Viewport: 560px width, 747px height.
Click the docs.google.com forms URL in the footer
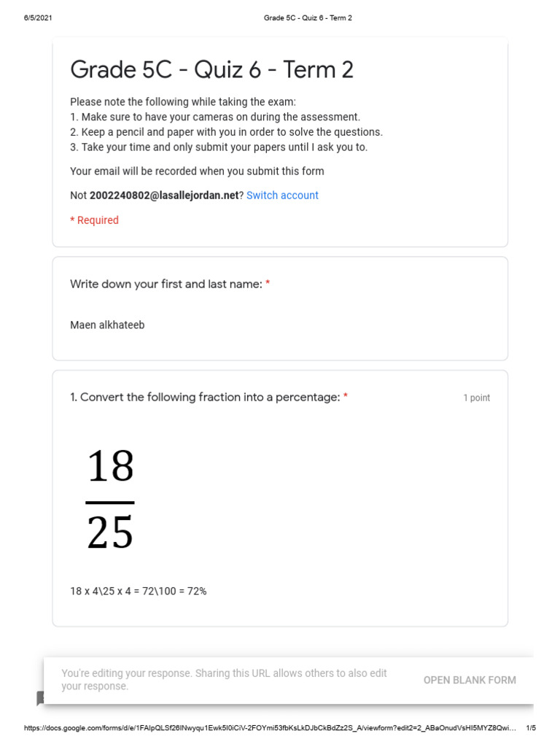(x=270, y=728)
